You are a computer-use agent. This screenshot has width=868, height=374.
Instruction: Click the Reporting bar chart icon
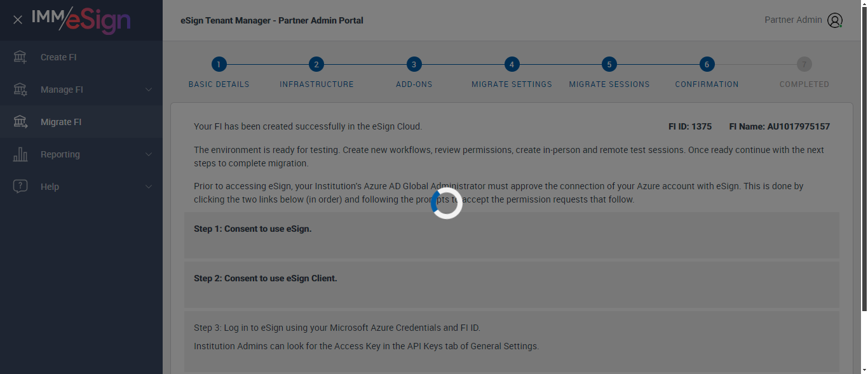point(20,154)
